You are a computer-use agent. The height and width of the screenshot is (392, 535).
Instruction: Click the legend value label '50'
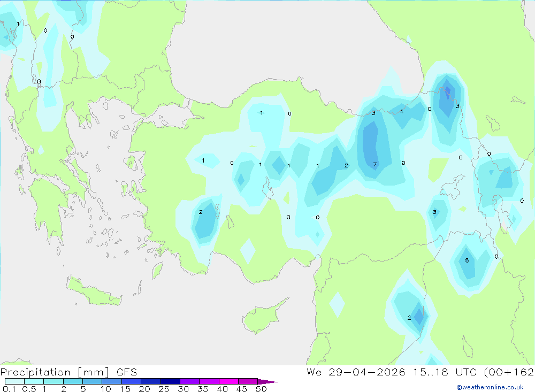click(261, 389)
